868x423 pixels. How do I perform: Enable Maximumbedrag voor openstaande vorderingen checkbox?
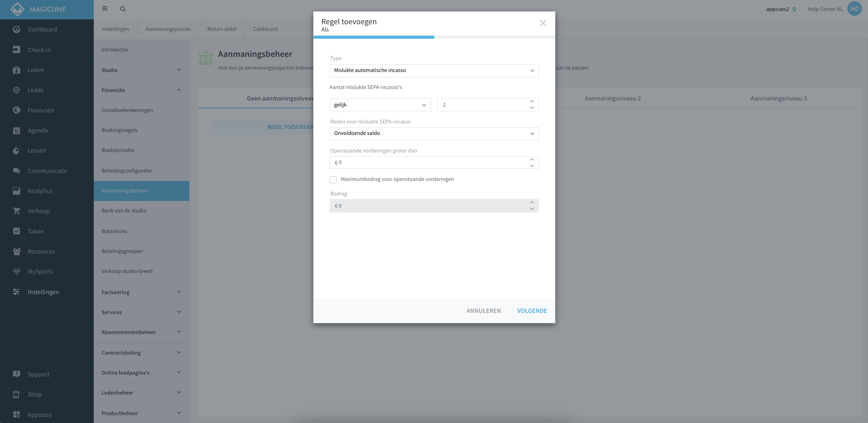coord(333,180)
